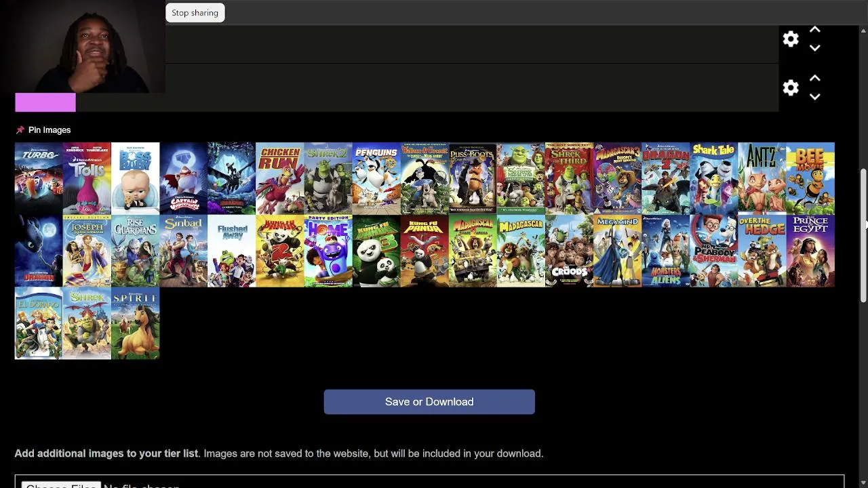Move the pink tier row down
868x488 pixels.
pyautogui.click(x=815, y=97)
